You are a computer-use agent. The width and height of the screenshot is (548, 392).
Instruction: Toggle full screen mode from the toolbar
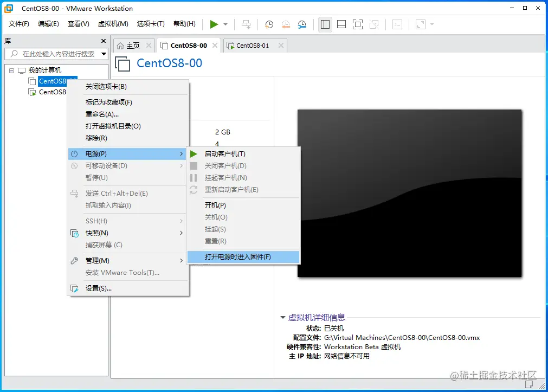coord(357,24)
